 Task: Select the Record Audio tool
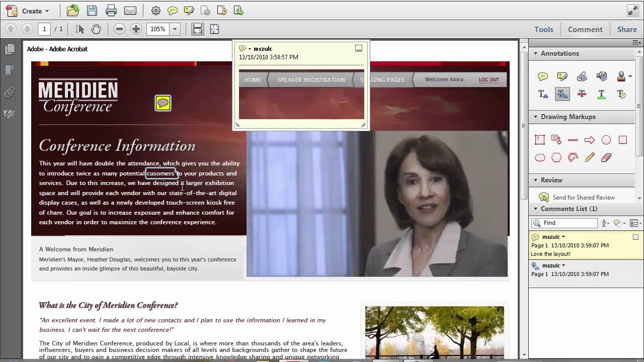point(601,76)
